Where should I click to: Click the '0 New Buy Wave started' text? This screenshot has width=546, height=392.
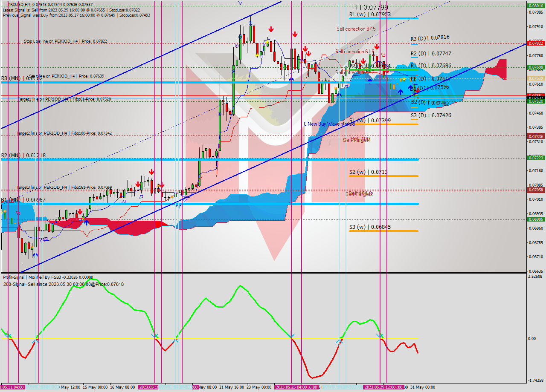tap(329, 124)
